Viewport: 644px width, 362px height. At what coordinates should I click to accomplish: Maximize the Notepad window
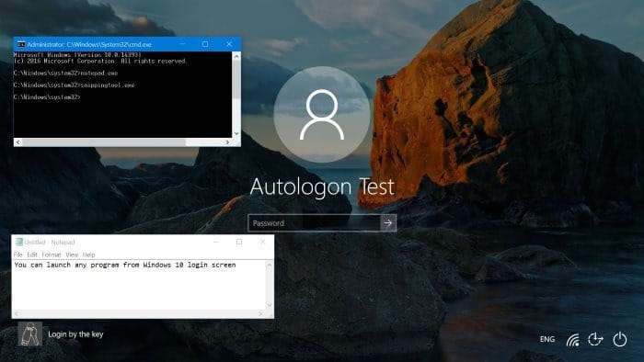[x=239, y=242]
